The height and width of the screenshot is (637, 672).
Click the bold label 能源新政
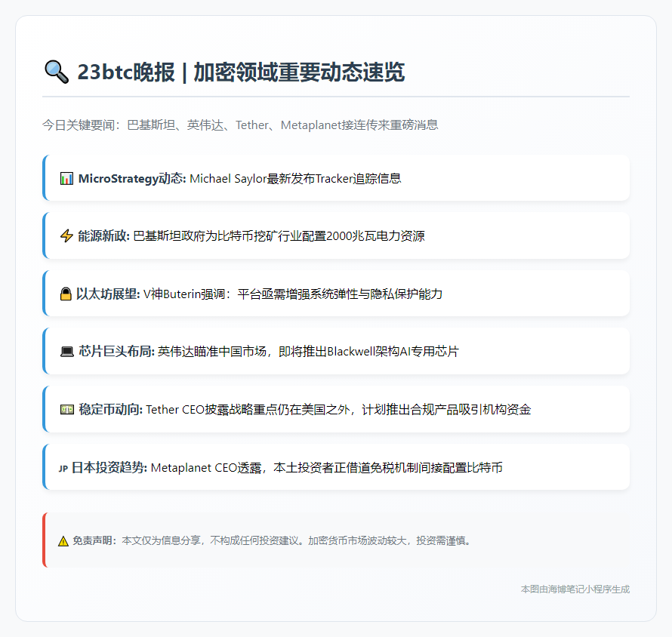[103, 236]
